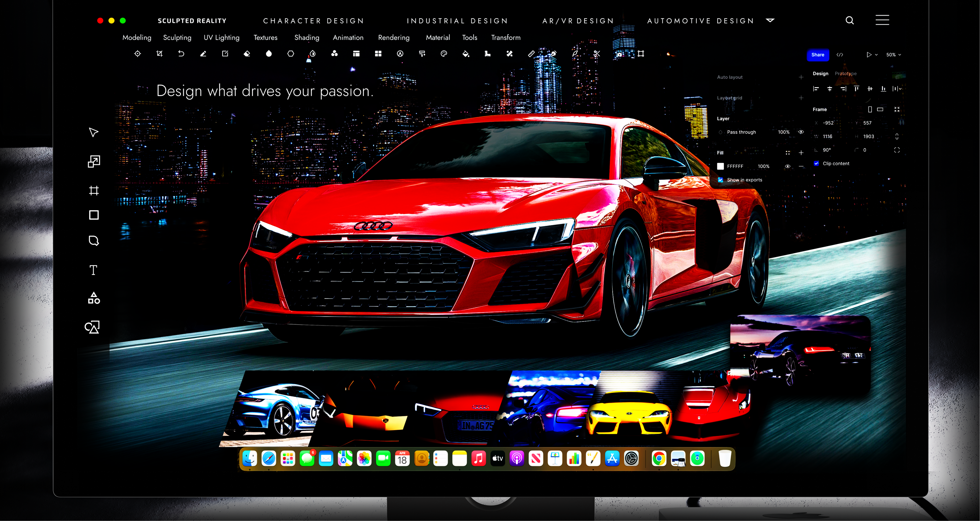Viewport: 980px width, 521px height.
Task: Click the white FFFFFF fill color swatch
Action: 720,166
